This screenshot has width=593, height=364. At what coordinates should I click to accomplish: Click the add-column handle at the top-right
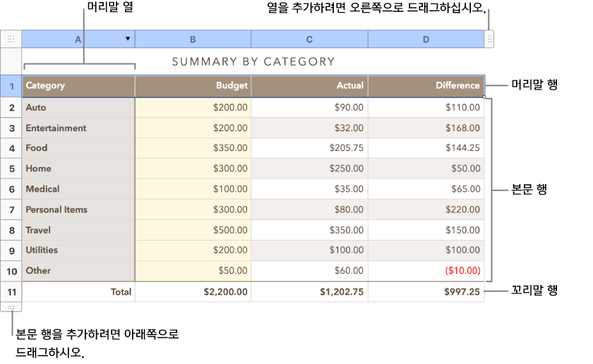coord(489,40)
